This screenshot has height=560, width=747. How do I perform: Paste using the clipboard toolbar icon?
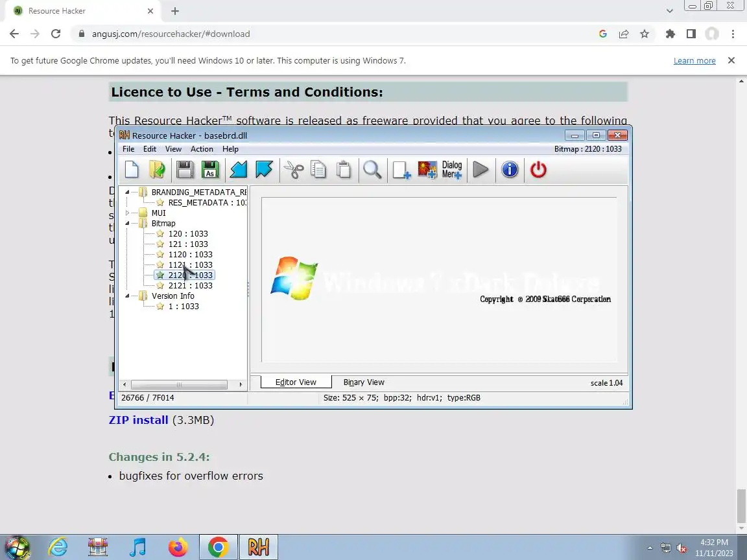point(344,170)
